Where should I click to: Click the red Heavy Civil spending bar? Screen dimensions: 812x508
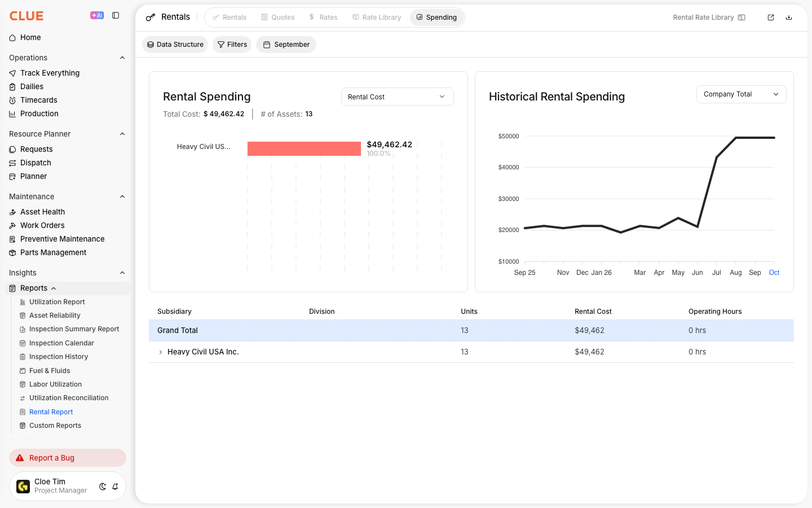pyautogui.click(x=304, y=148)
